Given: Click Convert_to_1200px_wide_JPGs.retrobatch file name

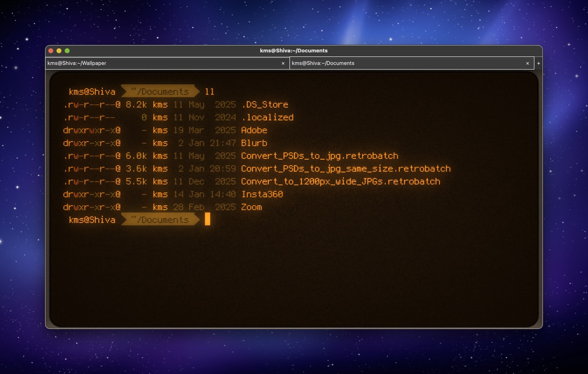Looking at the screenshot, I should click(340, 182).
